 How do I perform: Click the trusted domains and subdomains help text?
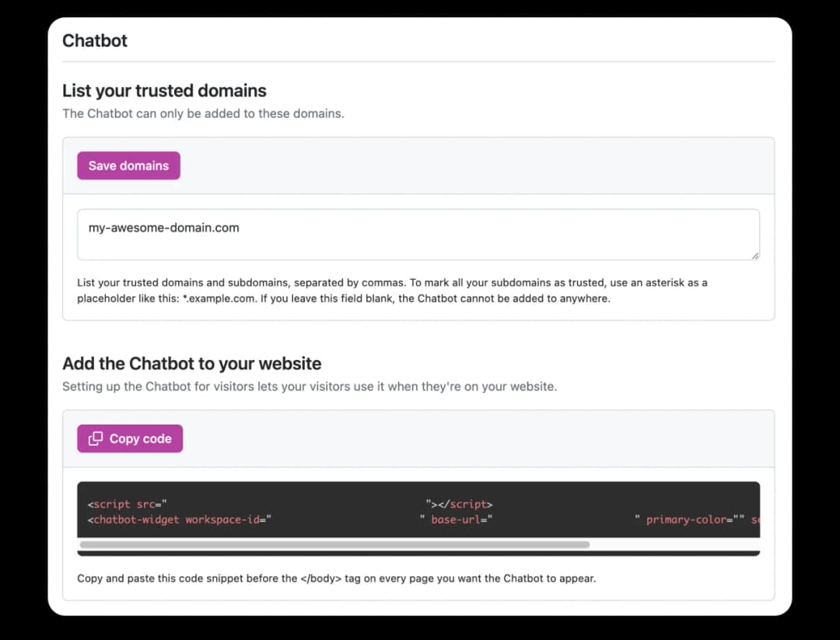tap(392, 290)
